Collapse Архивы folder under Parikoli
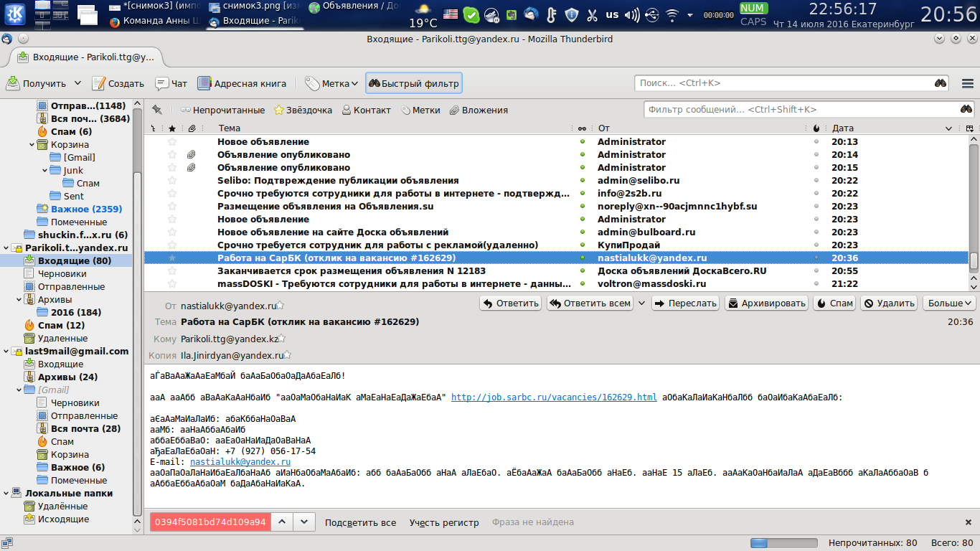 pos(19,299)
